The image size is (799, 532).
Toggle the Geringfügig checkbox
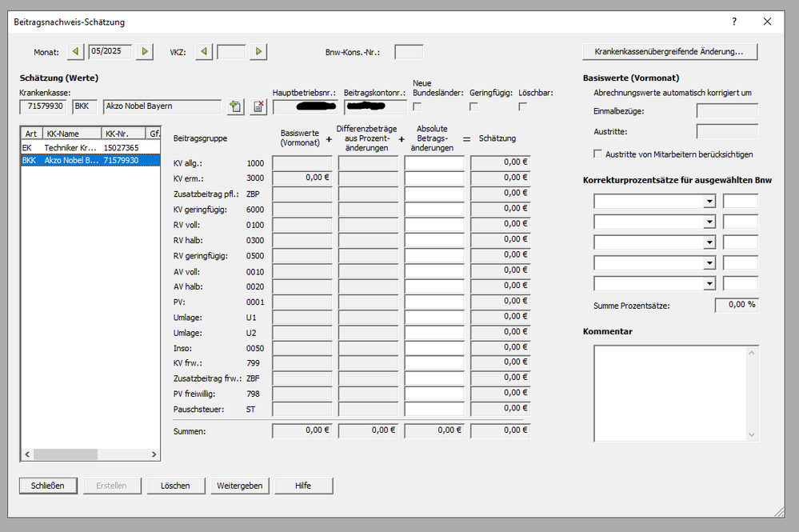click(x=473, y=106)
